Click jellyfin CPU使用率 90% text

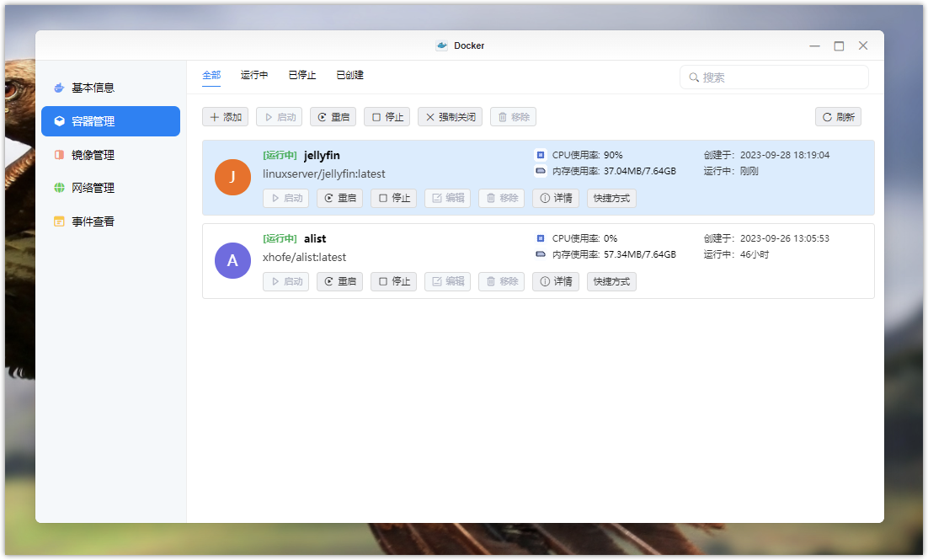[x=587, y=155]
